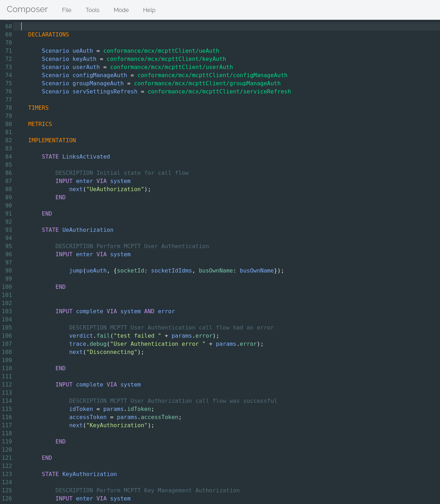Viewport: 440px width, 504px height.
Task: Select the STATE LinksActivated declaration
Action: 76,156
